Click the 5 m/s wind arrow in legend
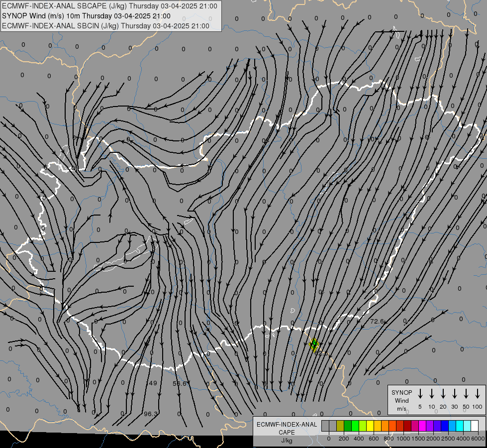This screenshot has height=448, width=487. pos(420,394)
